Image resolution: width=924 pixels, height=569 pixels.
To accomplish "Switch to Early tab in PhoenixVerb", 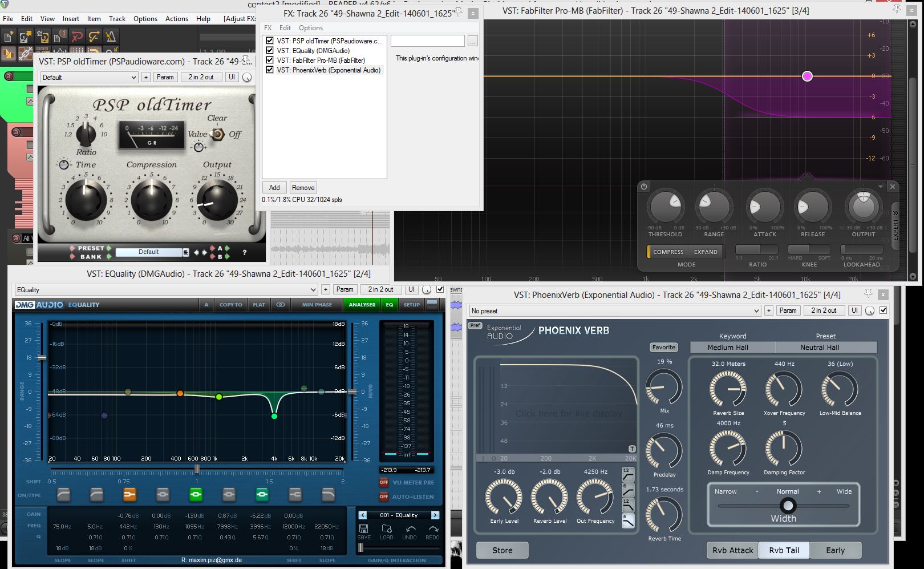I will pyautogui.click(x=835, y=550).
